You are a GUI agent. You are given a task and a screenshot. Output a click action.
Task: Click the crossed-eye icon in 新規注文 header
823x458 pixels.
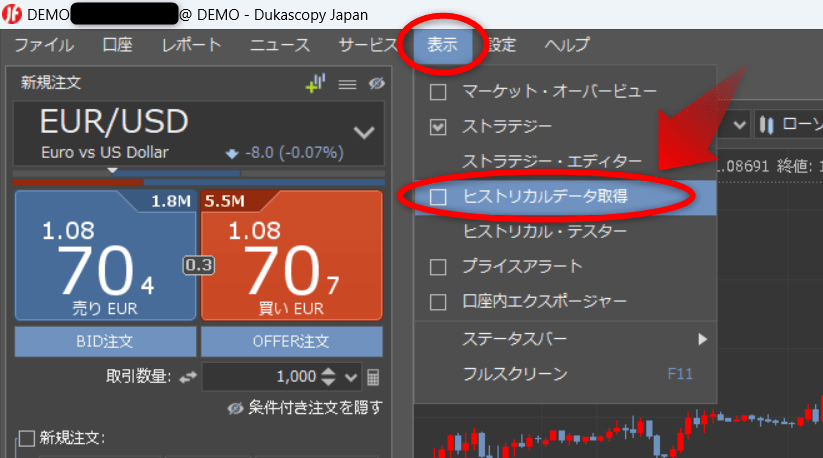pyautogui.click(x=376, y=83)
